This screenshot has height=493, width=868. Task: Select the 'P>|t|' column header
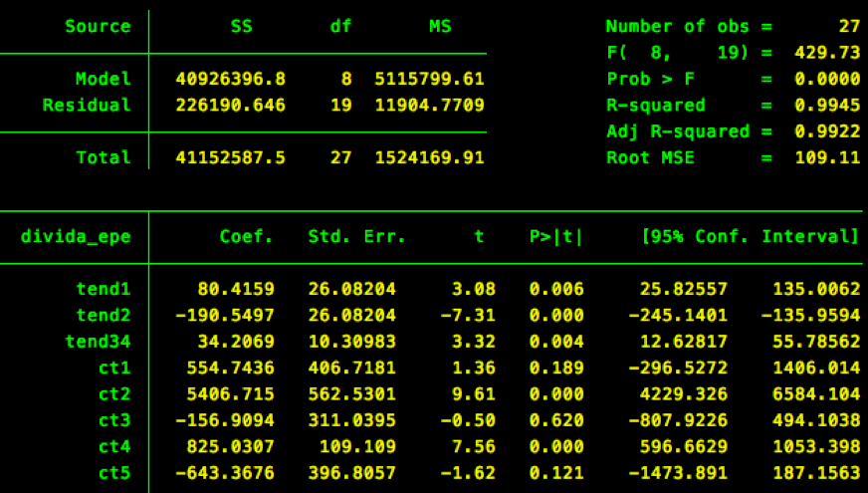pyautogui.click(x=556, y=236)
